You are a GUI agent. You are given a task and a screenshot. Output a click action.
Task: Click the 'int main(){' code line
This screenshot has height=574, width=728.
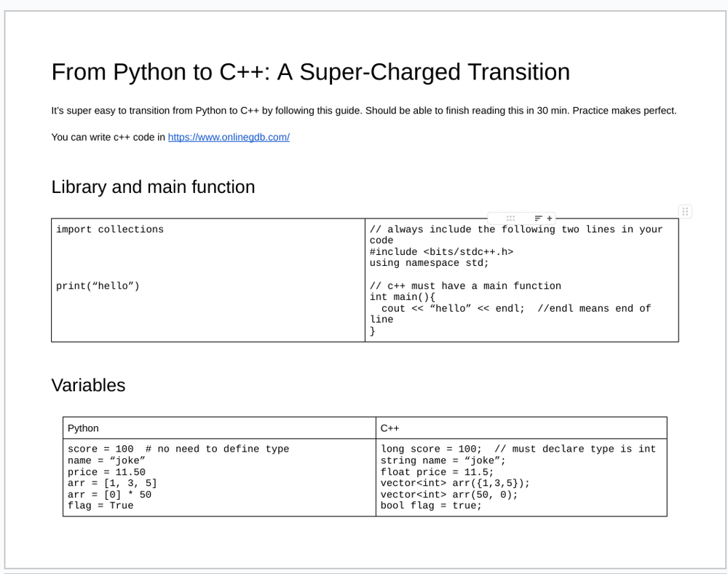coord(402,297)
